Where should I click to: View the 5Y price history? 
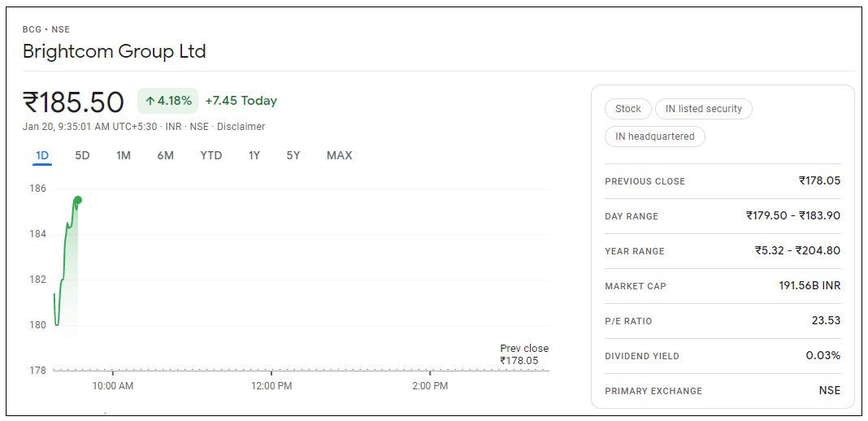[293, 155]
